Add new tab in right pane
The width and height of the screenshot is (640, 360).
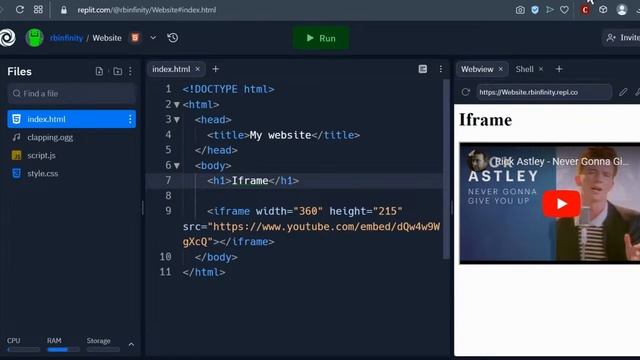(x=559, y=69)
